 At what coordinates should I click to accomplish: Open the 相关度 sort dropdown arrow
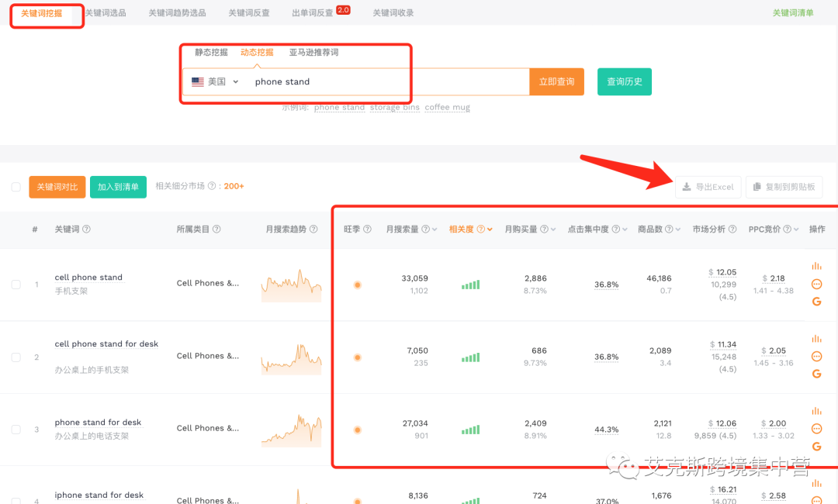pos(490,229)
